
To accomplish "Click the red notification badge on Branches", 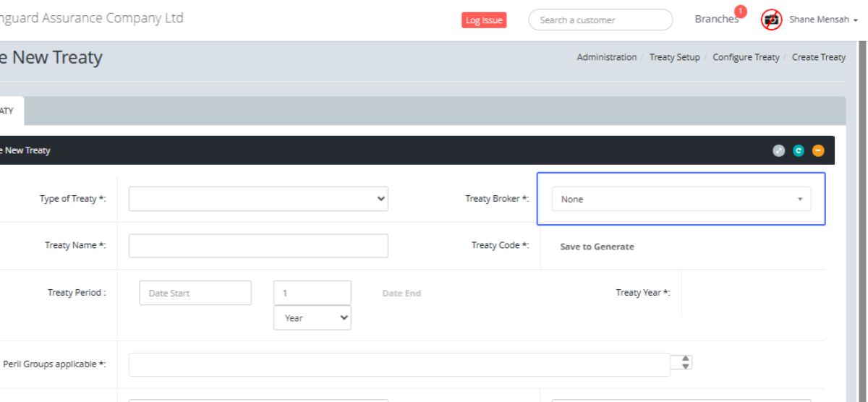I will (x=740, y=11).
